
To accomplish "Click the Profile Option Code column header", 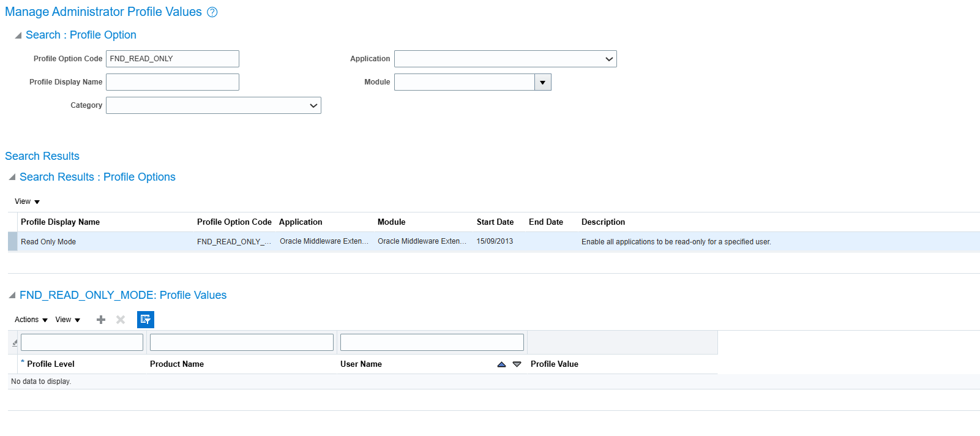I will 234,222.
